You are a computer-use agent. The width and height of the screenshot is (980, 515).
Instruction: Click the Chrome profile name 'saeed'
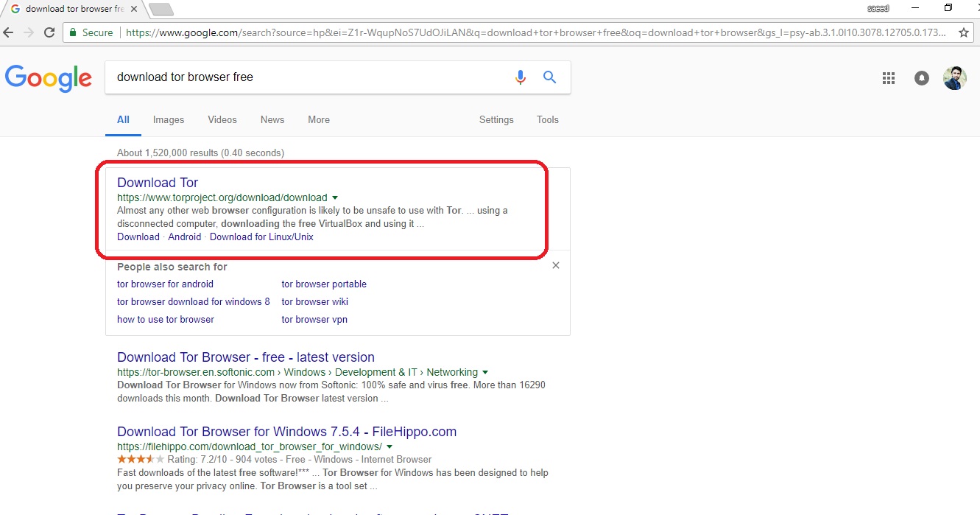[878, 8]
